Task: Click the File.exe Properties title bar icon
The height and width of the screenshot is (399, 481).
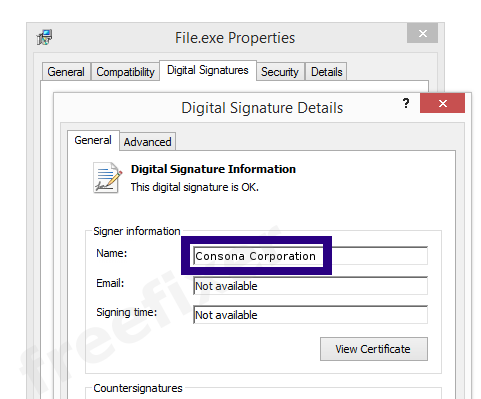Action: [x=44, y=37]
